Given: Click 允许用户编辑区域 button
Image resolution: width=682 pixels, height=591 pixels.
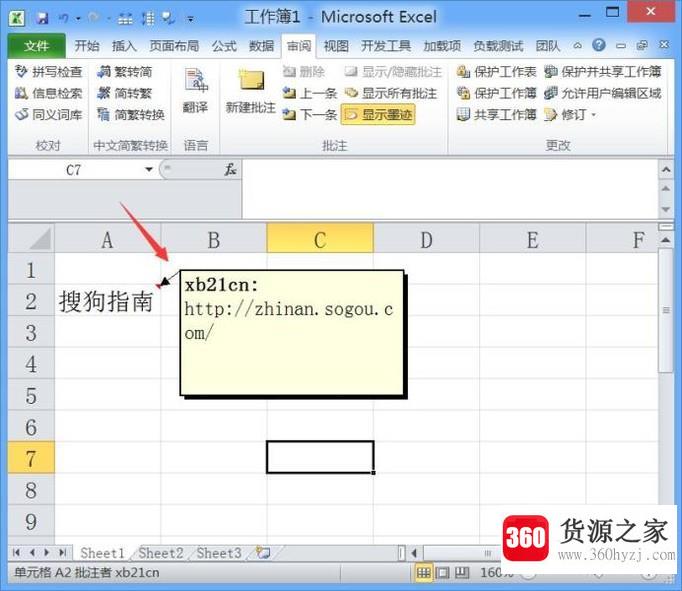Looking at the screenshot, I should [603, 93].
